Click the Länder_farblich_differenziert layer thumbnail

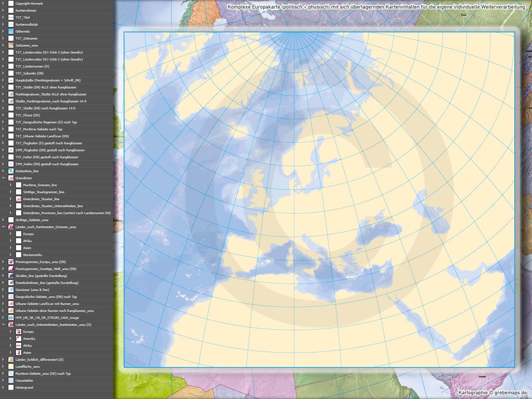click(x=11, y=359)
